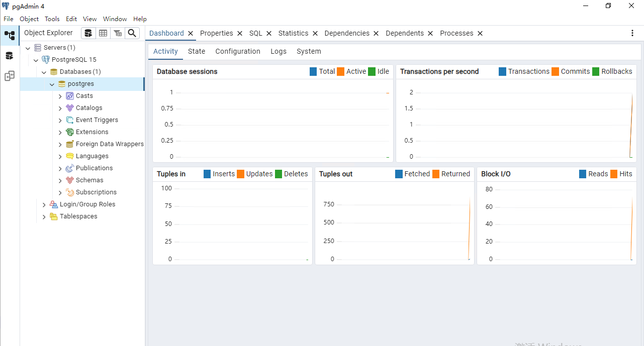Close the Dependencies tab
644x346 pixels.
[x=376, y=33]
